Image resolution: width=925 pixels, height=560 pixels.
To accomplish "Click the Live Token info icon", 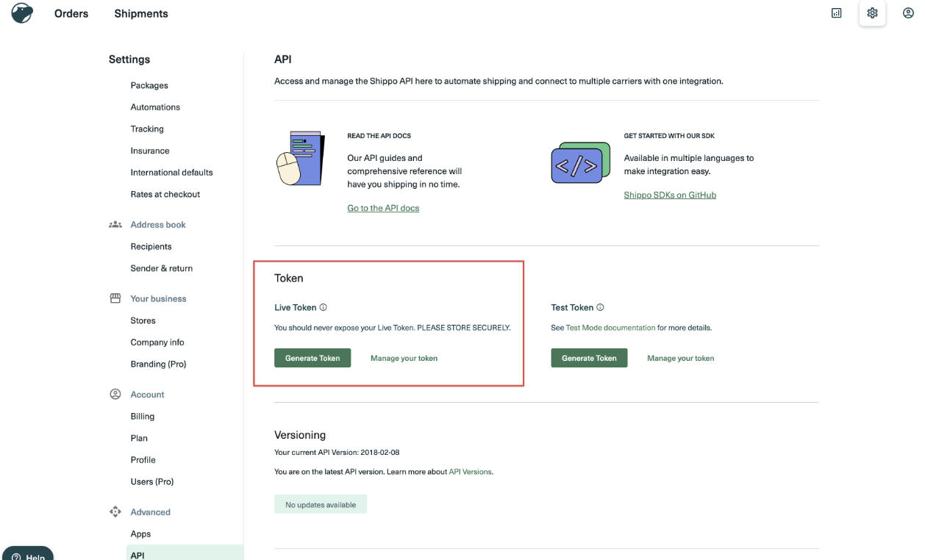I will coord(323,308).
